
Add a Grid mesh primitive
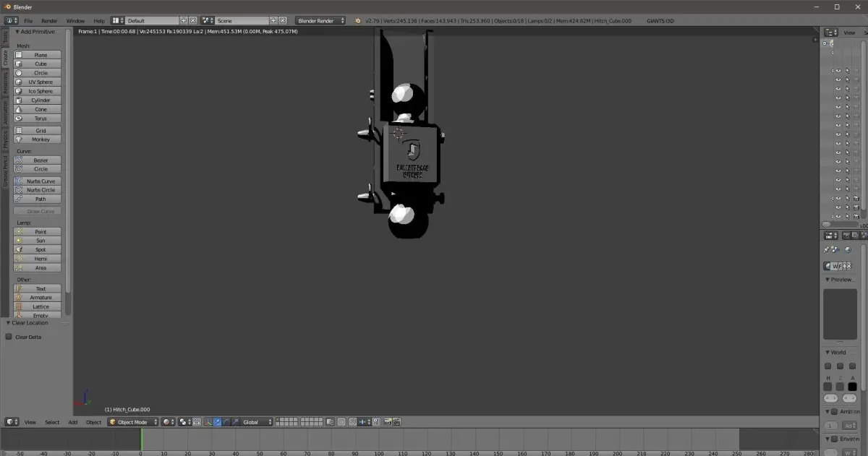pos(38,131)
